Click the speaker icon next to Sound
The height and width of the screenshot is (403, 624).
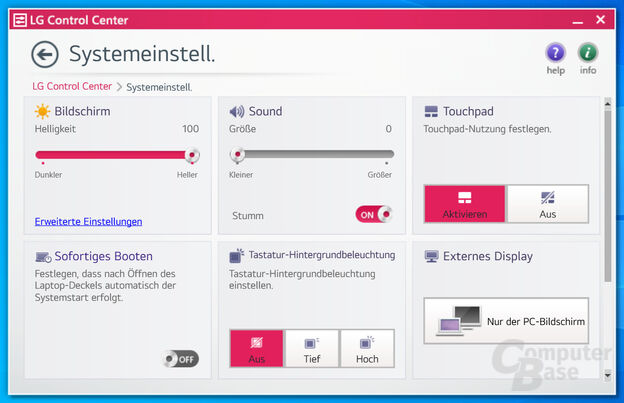[x=237, y=112]
